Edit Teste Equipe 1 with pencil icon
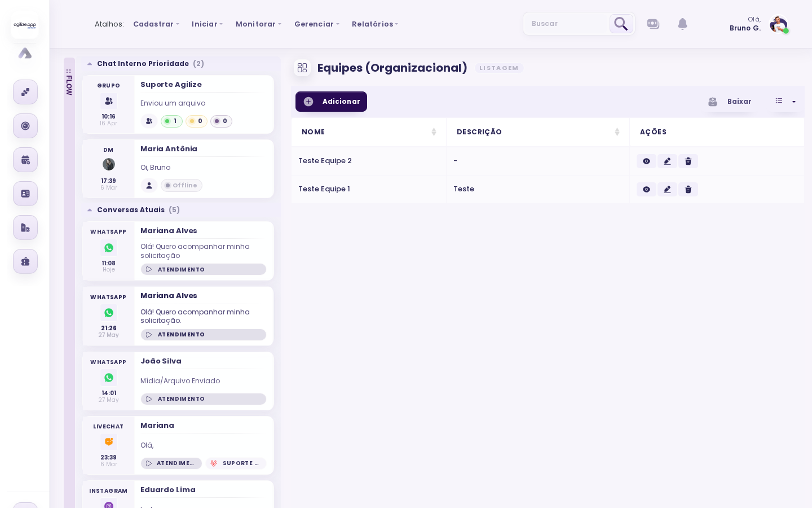The height and width of the screenshot is (508, 812). tap(667, 190)
